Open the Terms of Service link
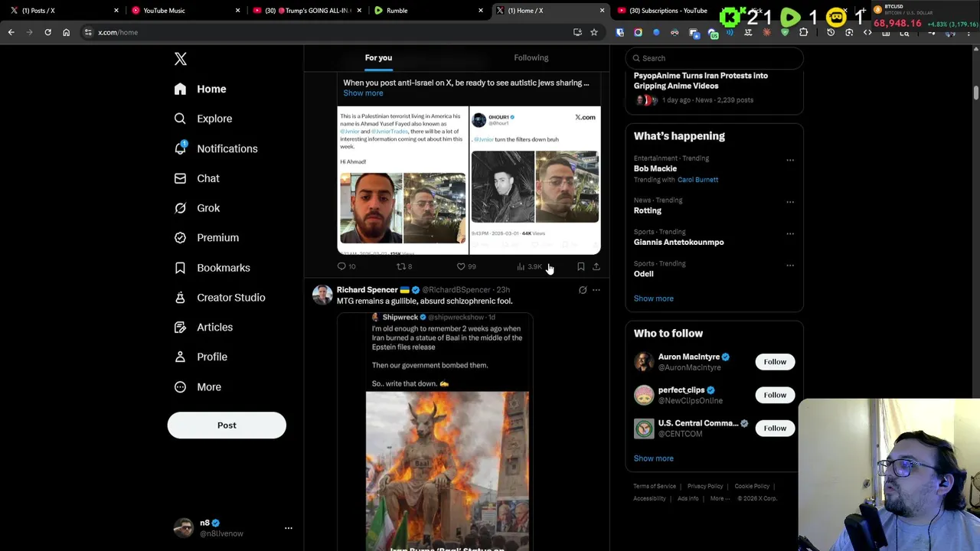 point(655,487)
